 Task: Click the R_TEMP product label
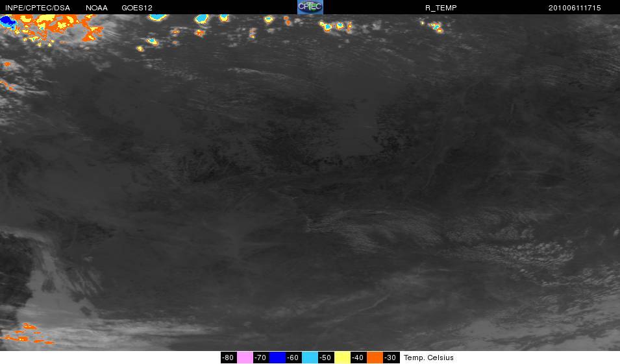(x=441, y=8)
